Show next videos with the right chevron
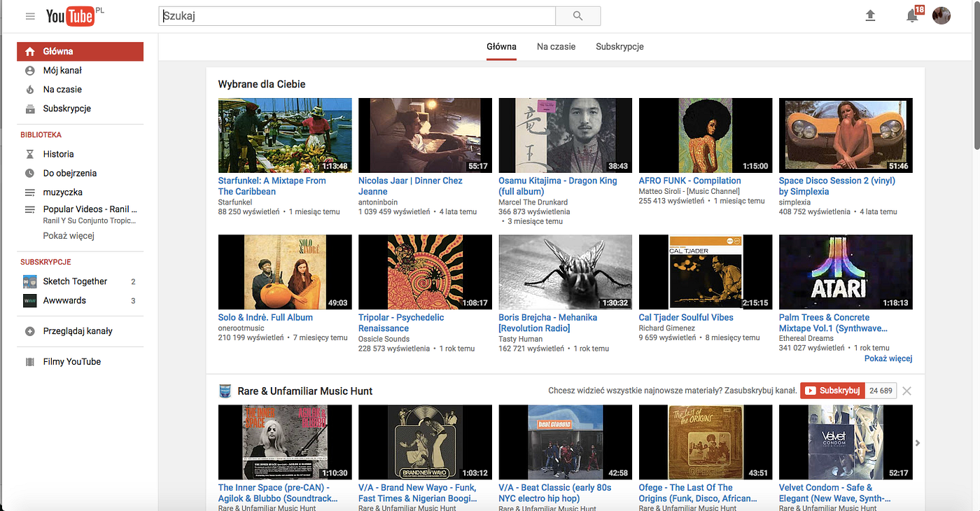The image size is (980, 511). (x=918, y=442)
